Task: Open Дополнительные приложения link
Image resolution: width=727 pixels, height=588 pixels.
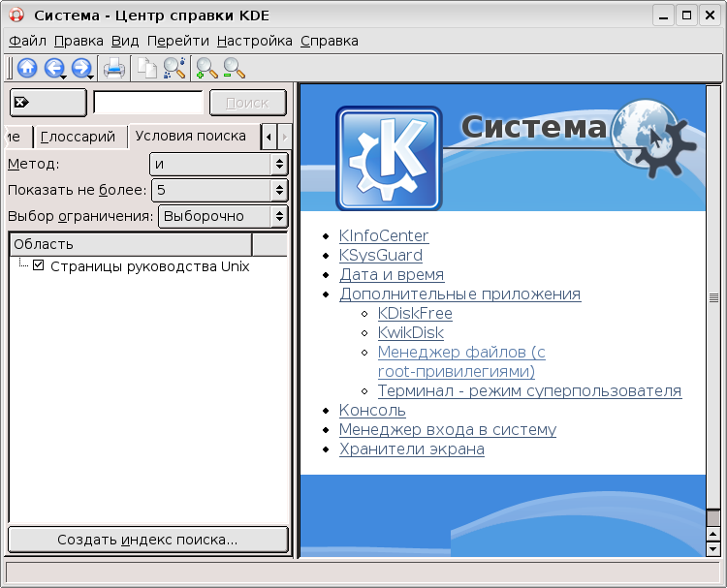Action: pyautogui.click(x=459, y=294)
